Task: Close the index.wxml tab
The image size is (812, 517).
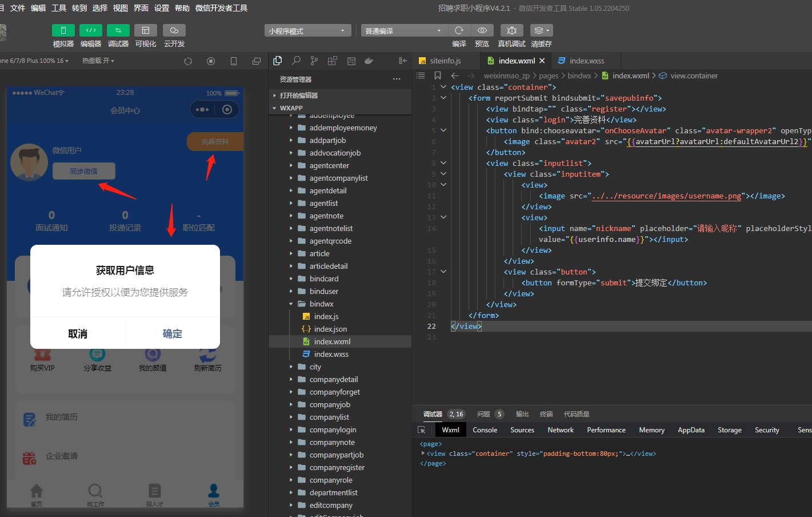Action: pos(542,61)
